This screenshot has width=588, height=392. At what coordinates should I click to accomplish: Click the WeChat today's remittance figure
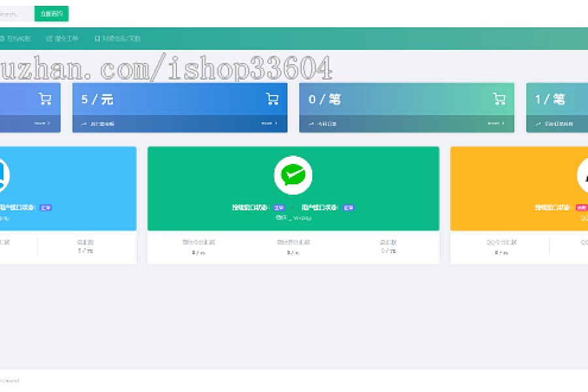(x=199, y=253)
